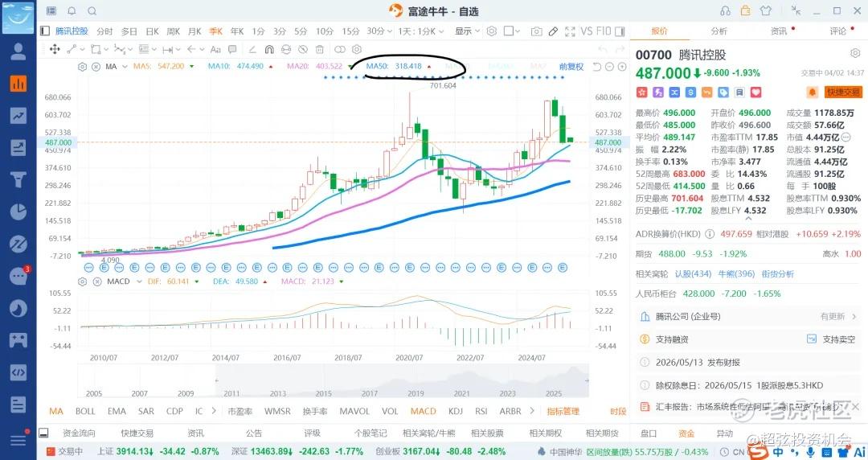The height and width of the screenshot is (460, 868).
Task: Activate the magnet snap tool
Action: pos(269,49)
